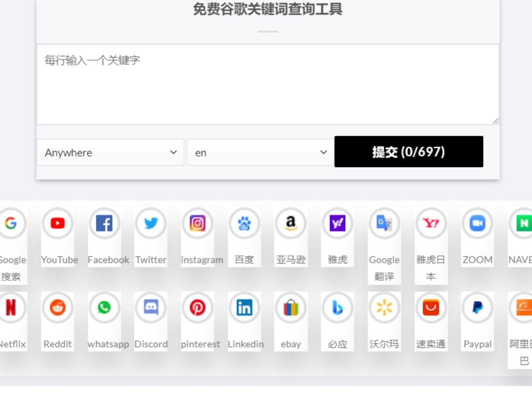Click the ebay text label
This screenshot has height=399, width=532.
pos(291,344)
